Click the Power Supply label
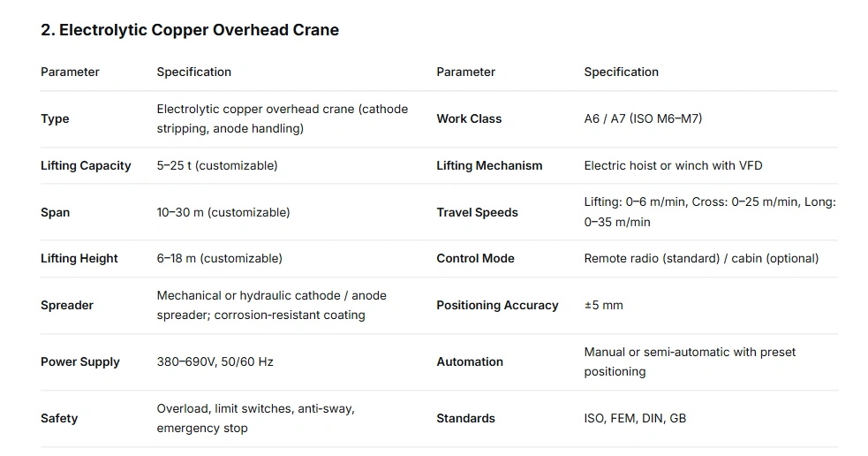868x456 pixels. (80, 361)
